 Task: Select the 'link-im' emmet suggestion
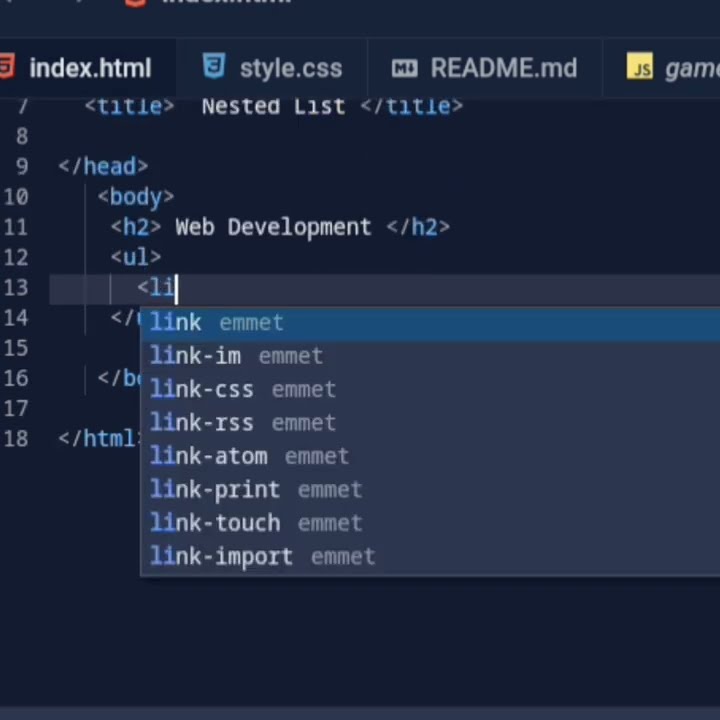tap(430, 356)
